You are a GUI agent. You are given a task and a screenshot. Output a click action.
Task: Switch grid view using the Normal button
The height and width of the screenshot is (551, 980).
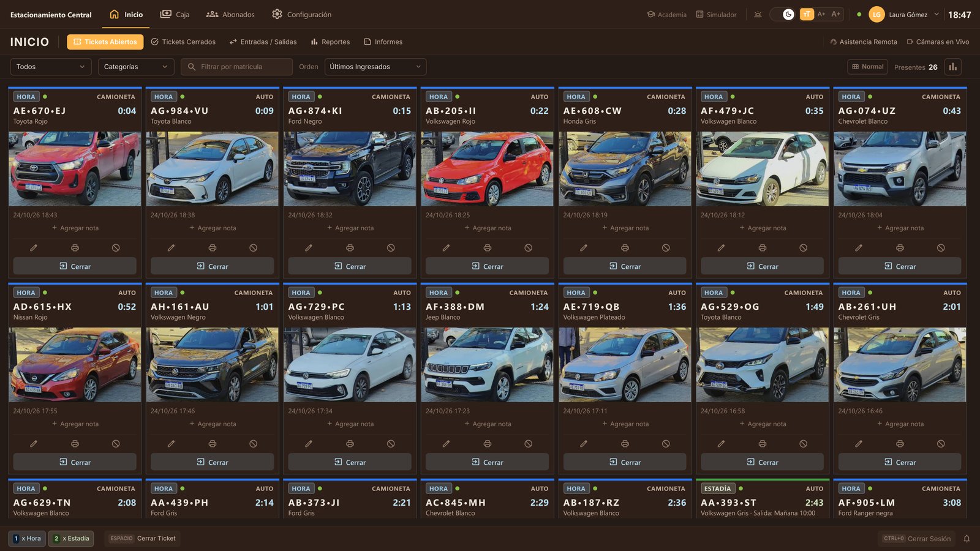point(868,67)
